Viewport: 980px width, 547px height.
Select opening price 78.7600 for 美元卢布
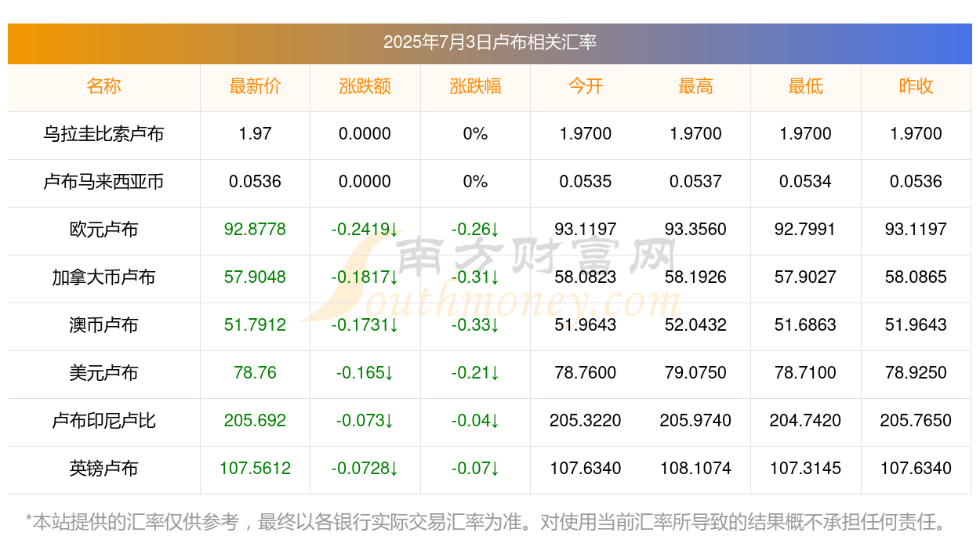click(586, 373)
